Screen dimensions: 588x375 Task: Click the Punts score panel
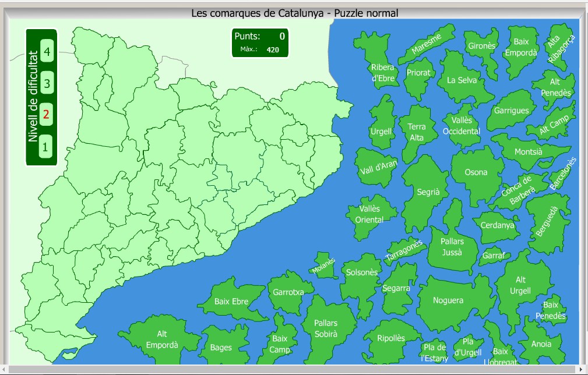pos(260,43)
